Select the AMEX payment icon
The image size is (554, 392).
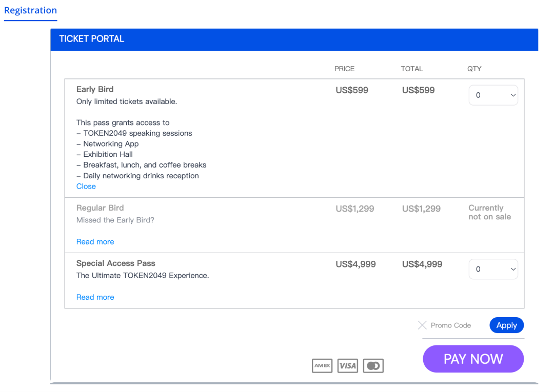point(322,365)
